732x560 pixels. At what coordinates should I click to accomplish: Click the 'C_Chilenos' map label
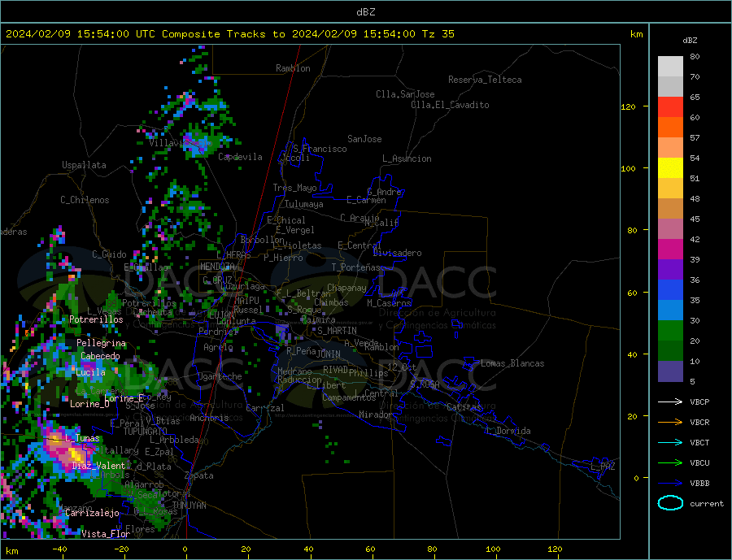tap(85, 200)
